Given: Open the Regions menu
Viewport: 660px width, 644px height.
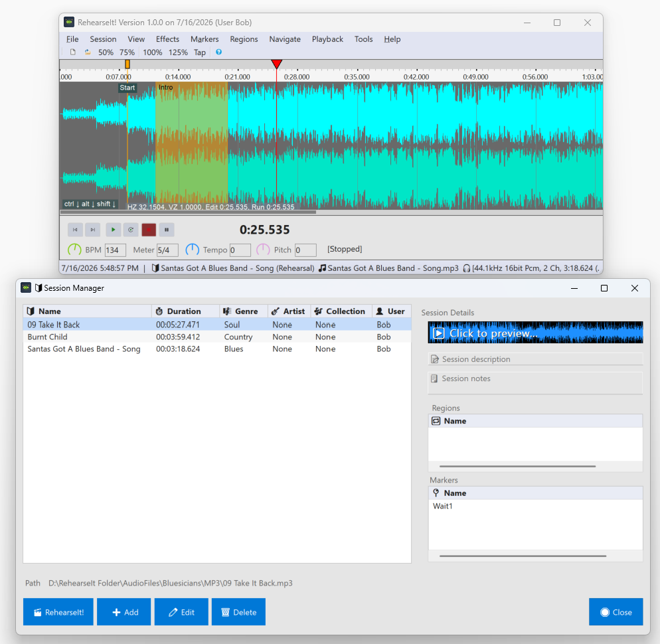Looking at the screenshot, I should [x=244, y=39].
